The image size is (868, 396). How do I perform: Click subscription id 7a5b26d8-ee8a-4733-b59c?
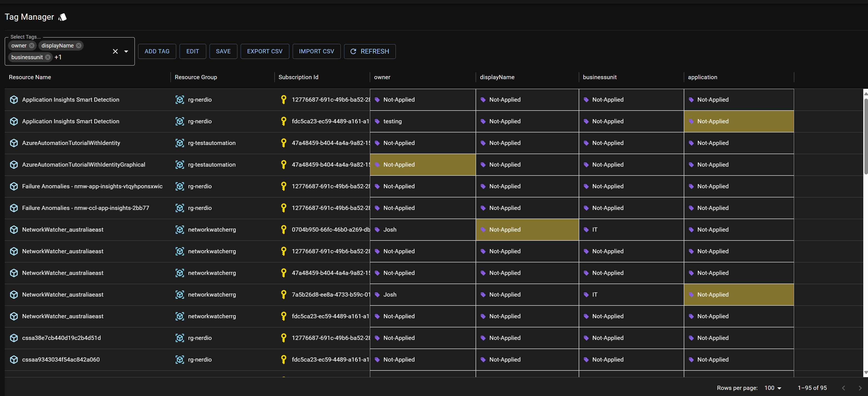tap(331, 295)
